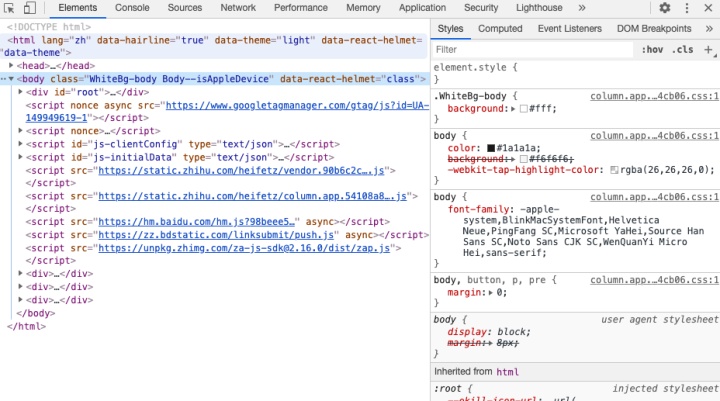This screenshot has height=401, width=720.
Task: Open the Security tab
Action: (x=481, y=8)
